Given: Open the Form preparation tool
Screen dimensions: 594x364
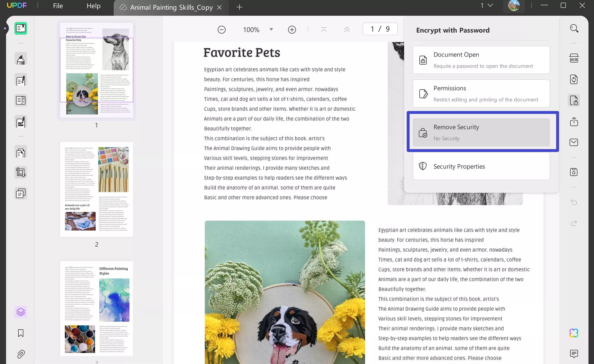Looking at the screenshot, I should [x=21, y=100].
